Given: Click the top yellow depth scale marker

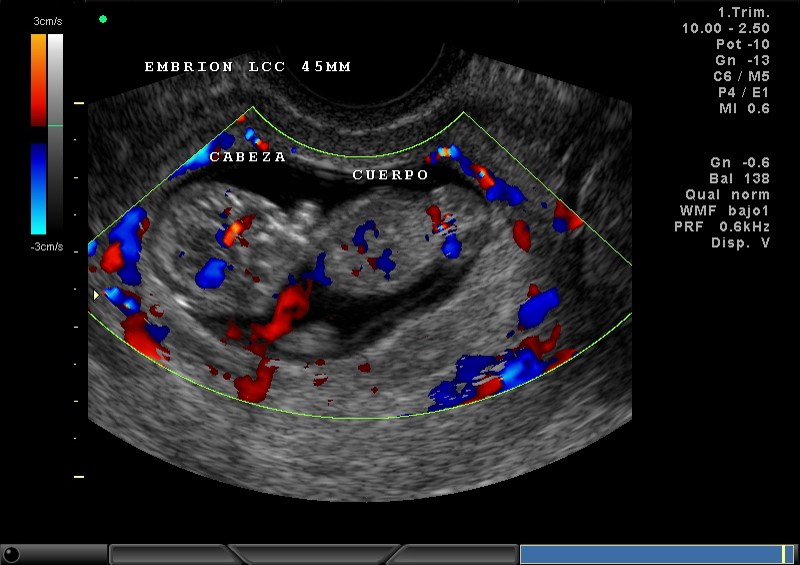Looking at the screenshot, I should tap(79, 103).
